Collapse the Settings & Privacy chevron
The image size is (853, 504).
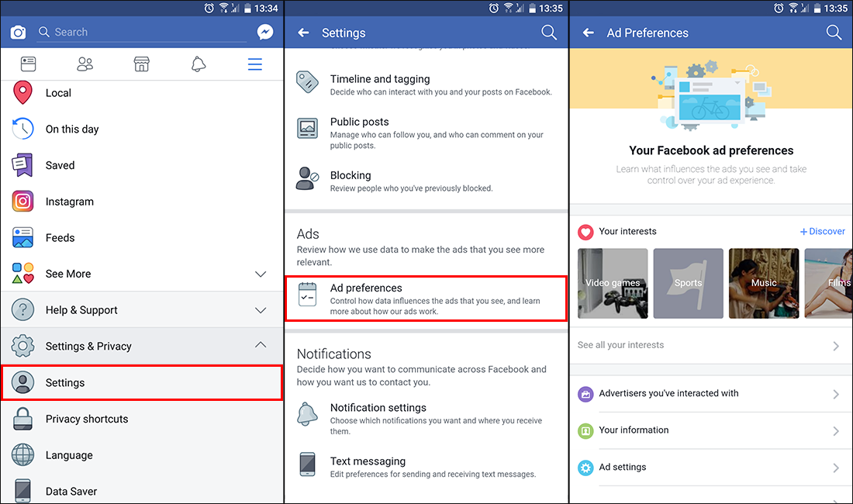(x=261, y=345)
